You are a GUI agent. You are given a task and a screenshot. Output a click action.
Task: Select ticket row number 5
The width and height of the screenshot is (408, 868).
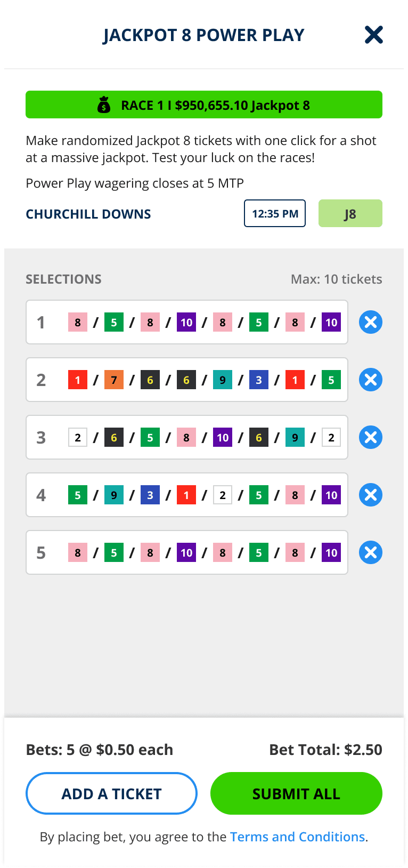tap(41, 552)
